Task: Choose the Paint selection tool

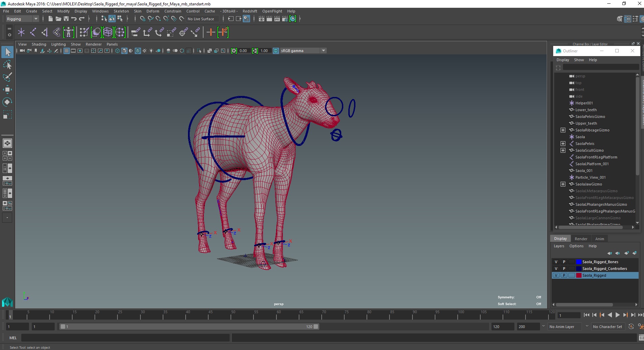Action: (x=7, y=77)
